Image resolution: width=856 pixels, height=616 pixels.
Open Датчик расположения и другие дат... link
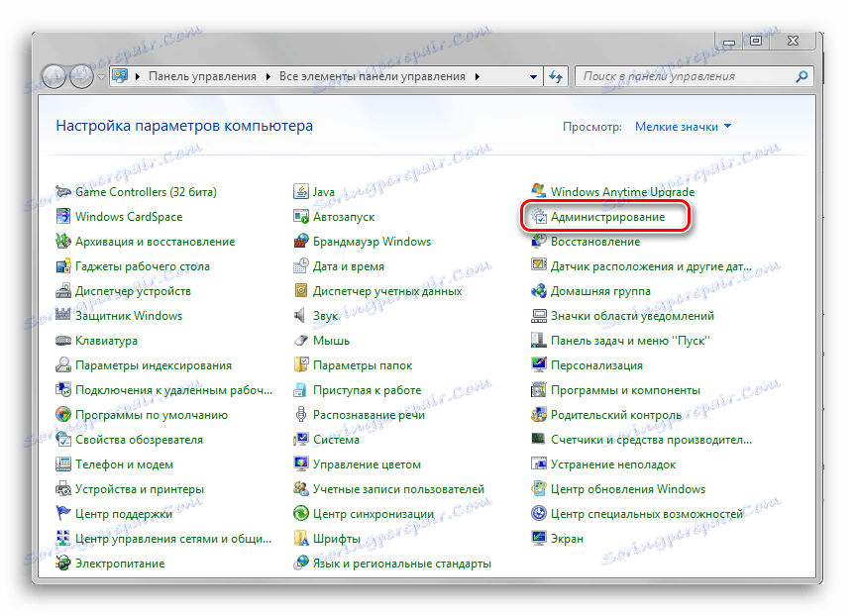click(651, 266)
